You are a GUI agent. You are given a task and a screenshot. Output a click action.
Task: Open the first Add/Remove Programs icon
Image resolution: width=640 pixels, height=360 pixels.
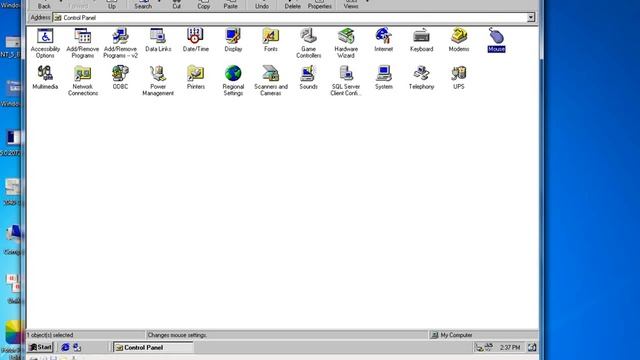coord(82,43)
